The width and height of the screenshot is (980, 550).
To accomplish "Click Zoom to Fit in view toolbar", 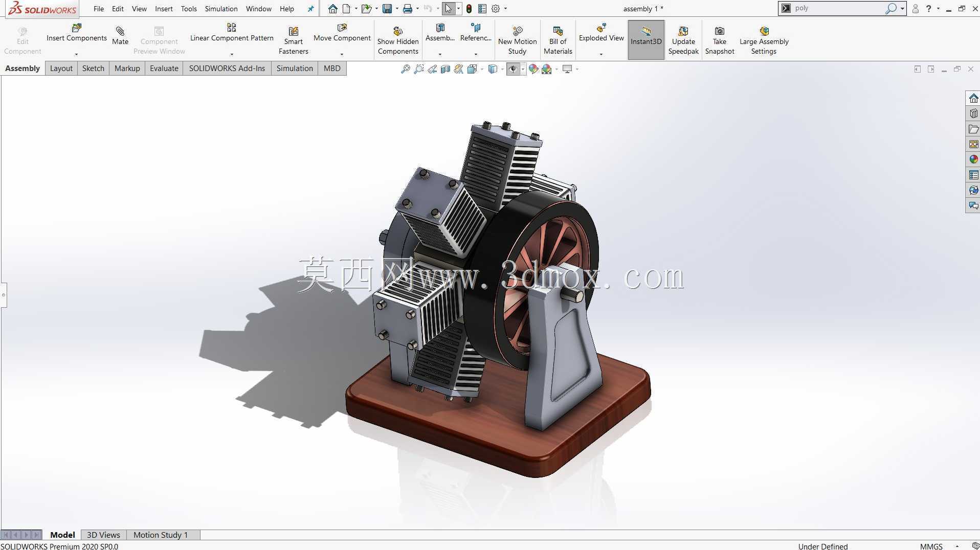I will click(x=405, y=69).
